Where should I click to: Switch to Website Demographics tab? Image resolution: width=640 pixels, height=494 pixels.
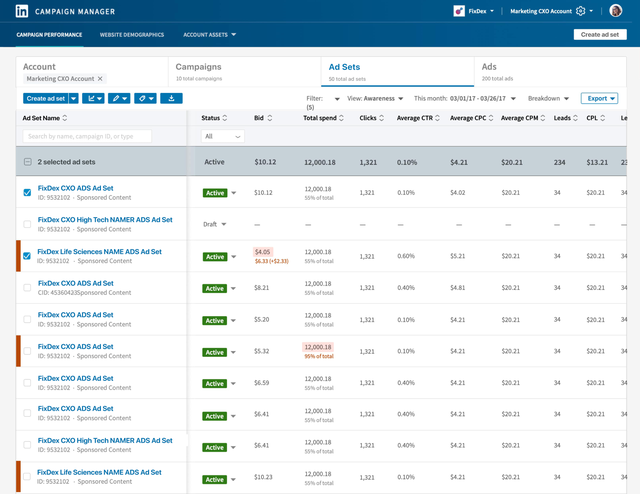(x=132, y=35)
